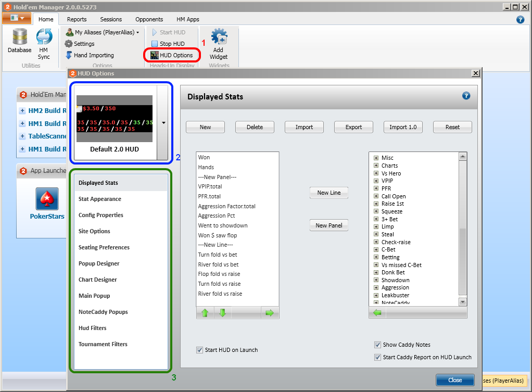Click the Import 1.0 button

403,127
